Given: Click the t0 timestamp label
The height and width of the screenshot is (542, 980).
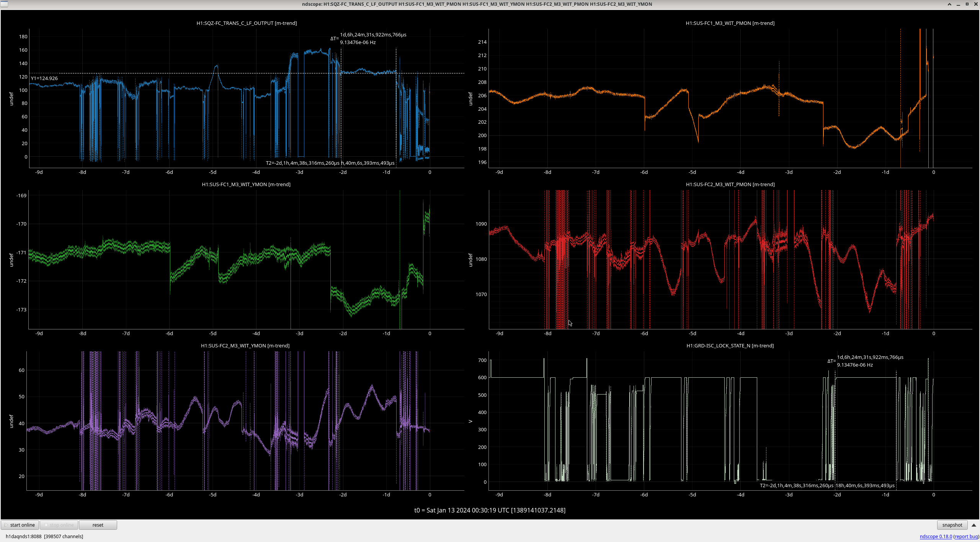Looking at the screenshot, I should [490, 510].
